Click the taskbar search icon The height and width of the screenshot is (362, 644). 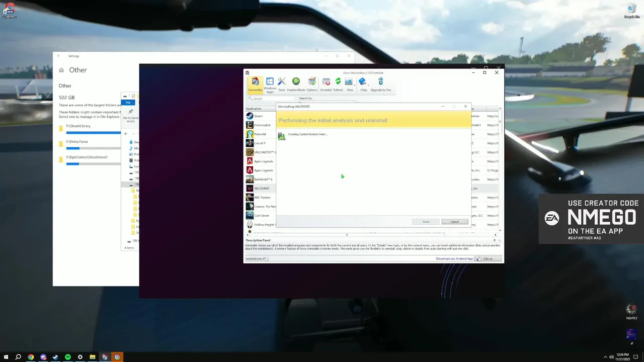[x=18, y=357]
